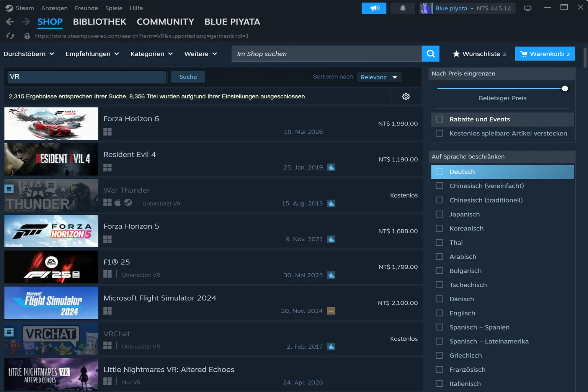The height and width of the screenshot is (392, 588).
Task: Open search settings gear icon
Action: [x=406, y=96]
